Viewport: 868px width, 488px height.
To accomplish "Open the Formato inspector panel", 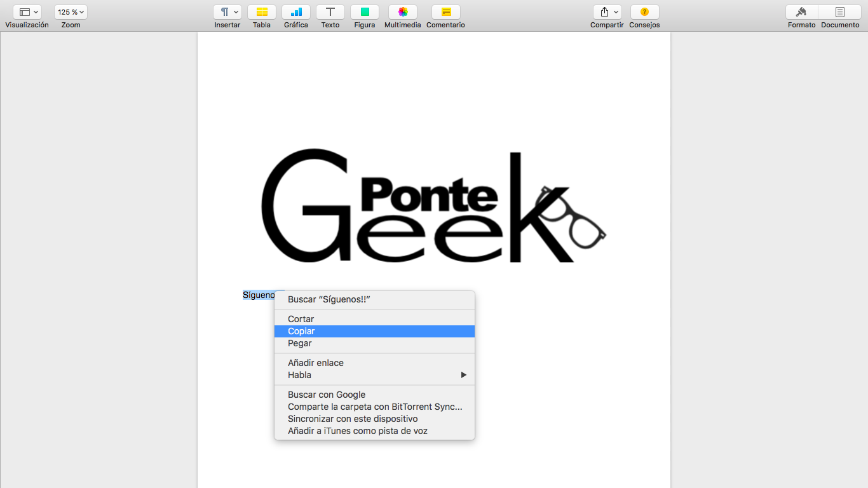I will pos(801,12).
